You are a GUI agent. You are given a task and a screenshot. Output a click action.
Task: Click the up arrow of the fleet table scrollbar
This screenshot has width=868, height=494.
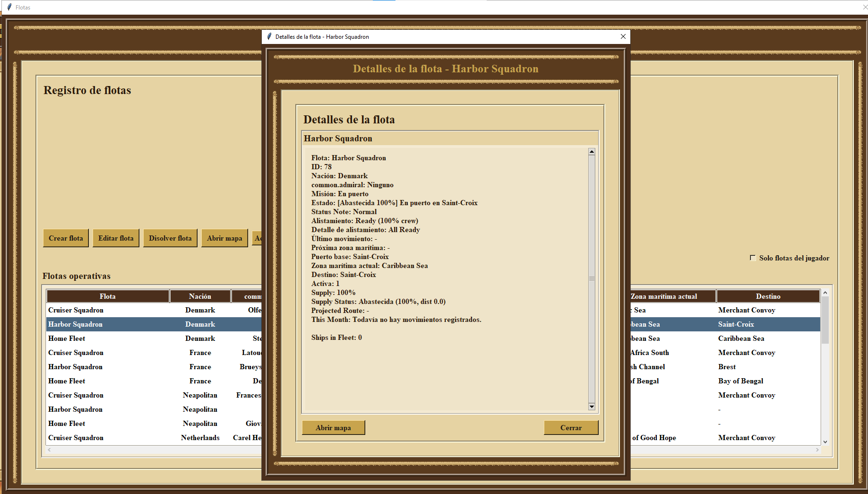[x=825, y=293]
